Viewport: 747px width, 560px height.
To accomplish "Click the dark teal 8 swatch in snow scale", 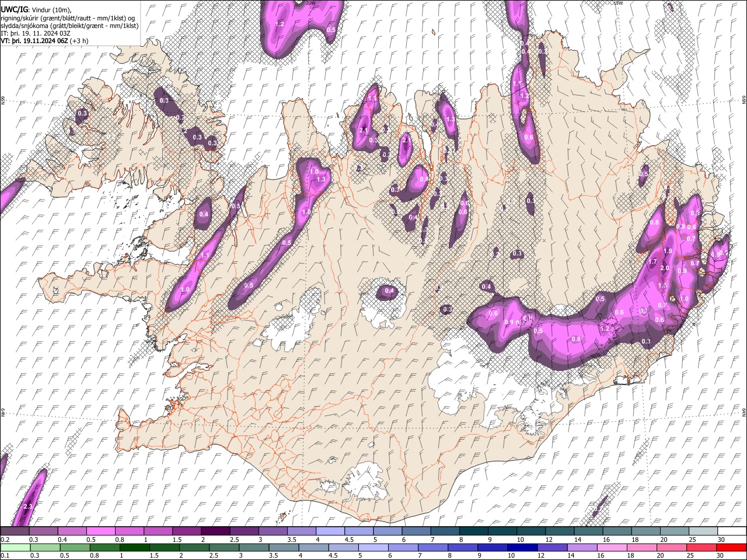I will (x=474, y=531).
